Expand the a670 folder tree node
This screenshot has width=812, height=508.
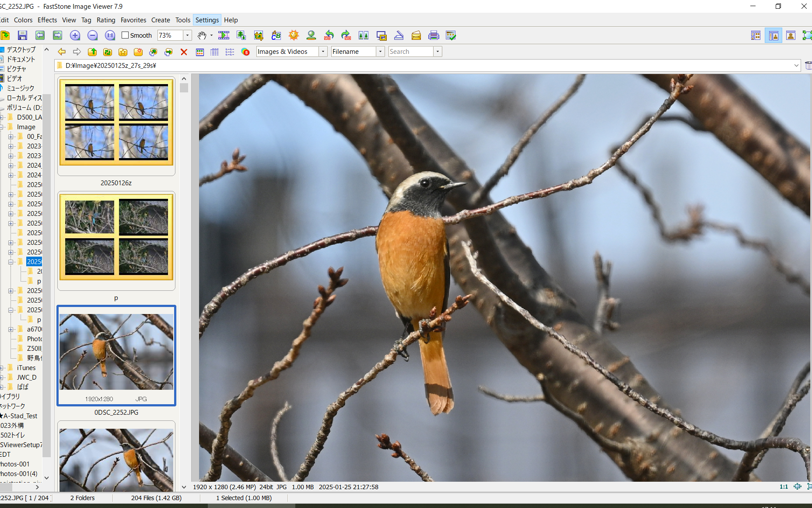pyautogui.click(x=11, y=329)
